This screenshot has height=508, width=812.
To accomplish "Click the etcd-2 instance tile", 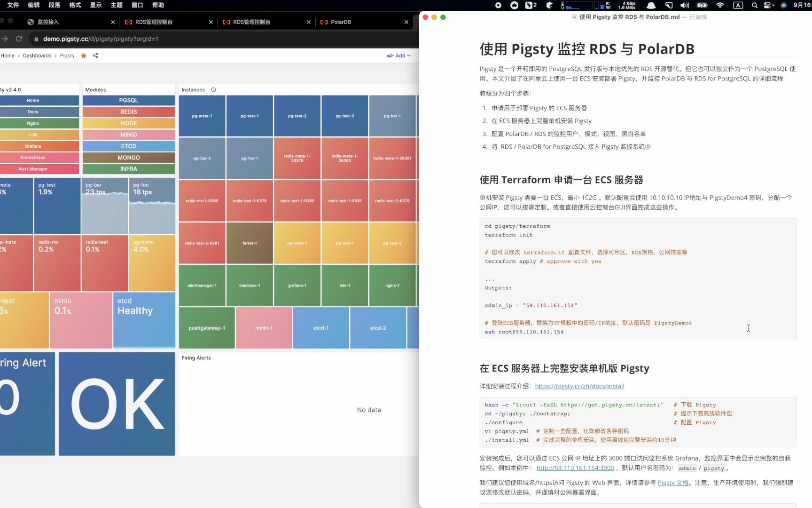I will [x=378, y=328].
